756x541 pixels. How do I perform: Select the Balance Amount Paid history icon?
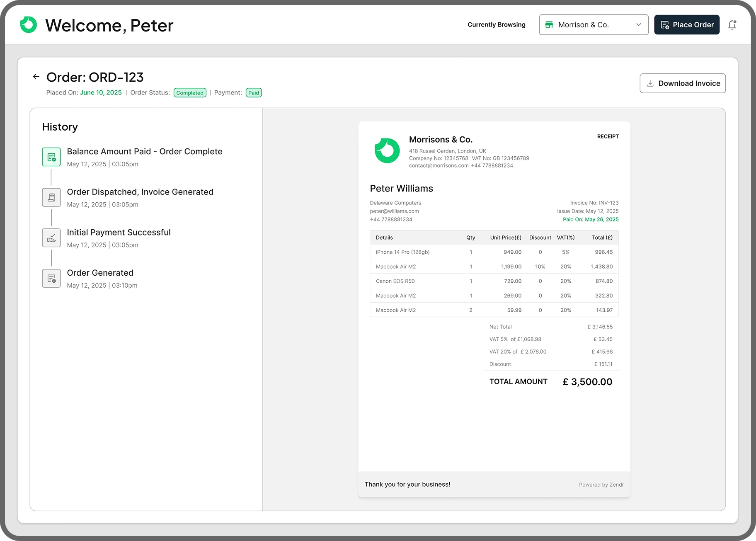(x=51, y=157)
